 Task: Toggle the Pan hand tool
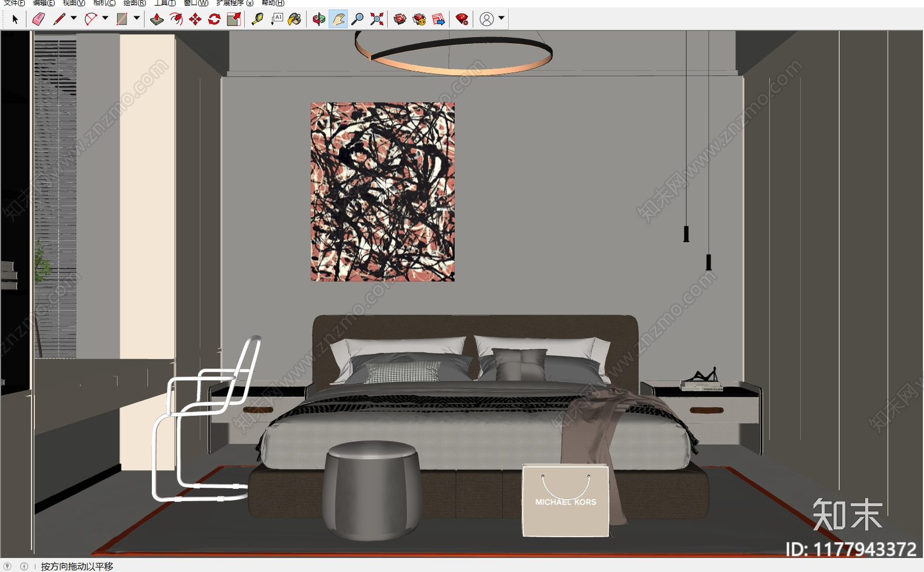338,19
